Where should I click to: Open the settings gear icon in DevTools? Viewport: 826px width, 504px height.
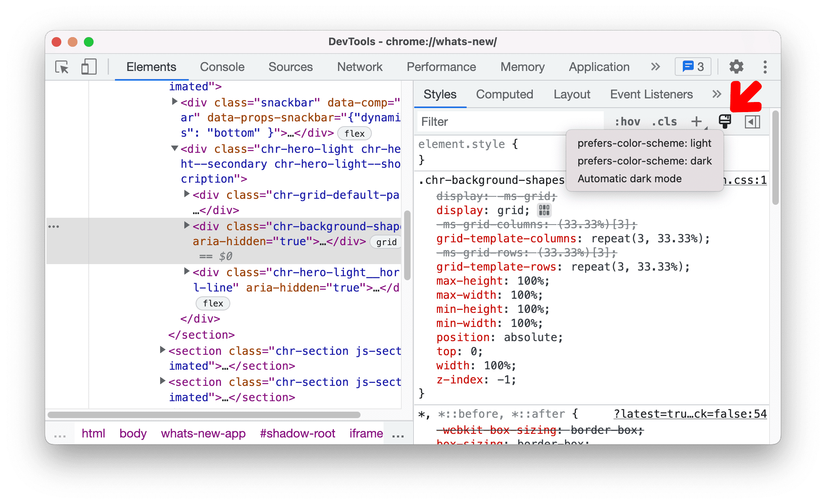[736, 66]
